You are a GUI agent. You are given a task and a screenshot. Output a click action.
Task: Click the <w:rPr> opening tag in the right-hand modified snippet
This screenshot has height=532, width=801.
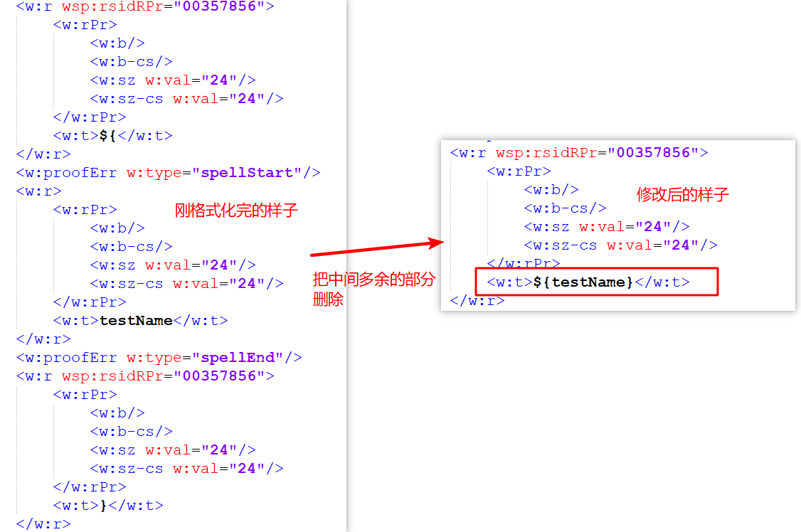(x=519, y=171)
